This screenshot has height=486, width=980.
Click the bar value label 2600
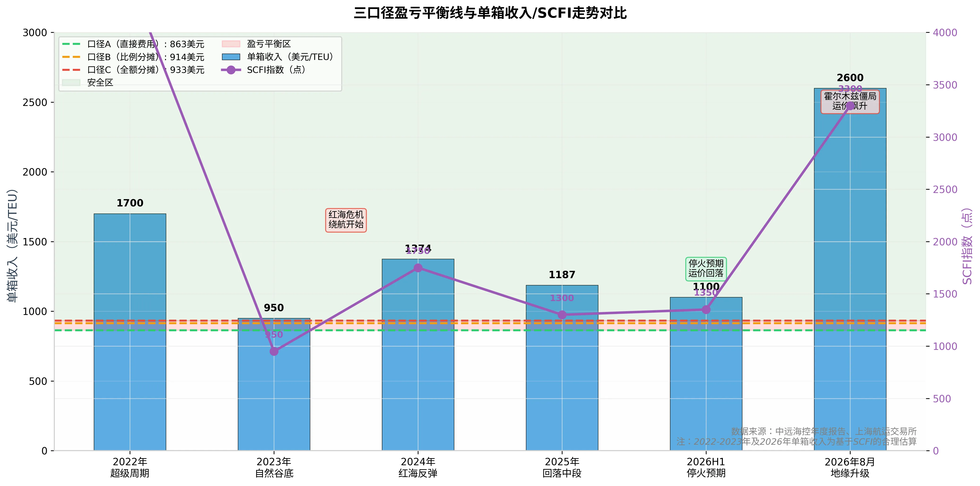850,78
